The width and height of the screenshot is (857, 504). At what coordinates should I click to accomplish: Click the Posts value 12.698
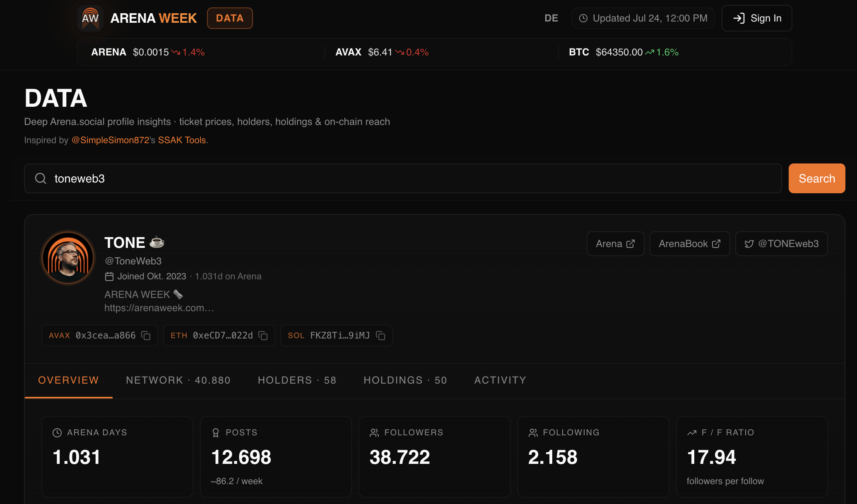pos(241,457)
